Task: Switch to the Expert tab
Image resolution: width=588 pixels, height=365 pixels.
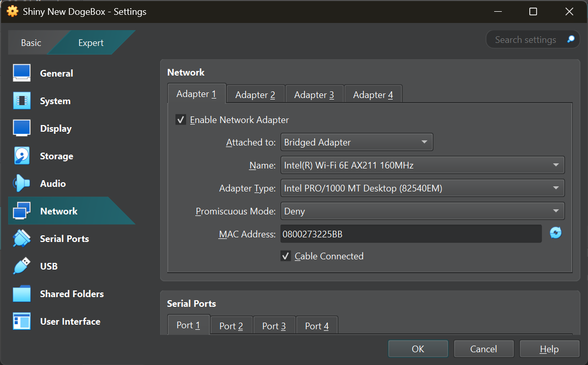Action: coord(91,43)
